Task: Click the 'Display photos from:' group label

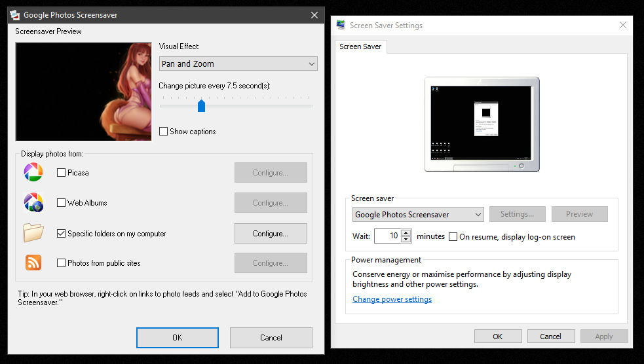Action: [x=52, y=154]
